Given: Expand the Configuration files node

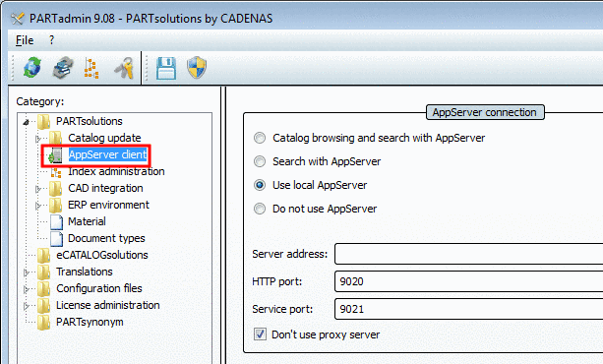Looking at the screenshot, I should pos(26,289).
